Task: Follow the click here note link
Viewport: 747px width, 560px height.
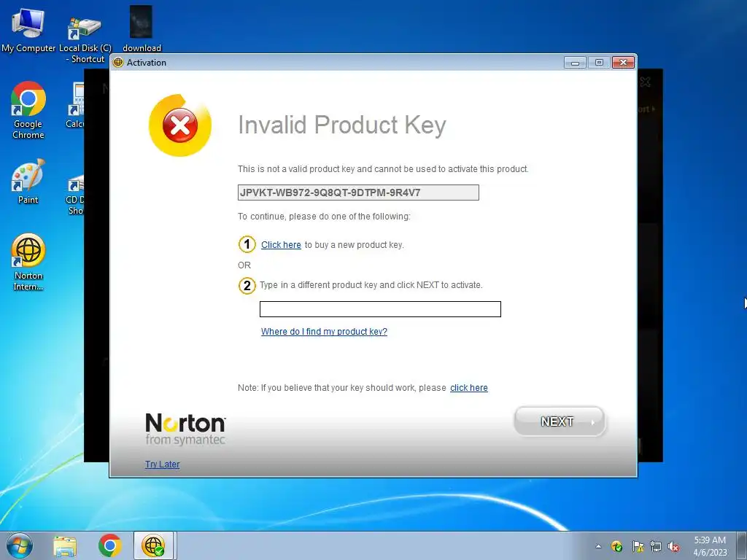Action: tap(469, 388)
